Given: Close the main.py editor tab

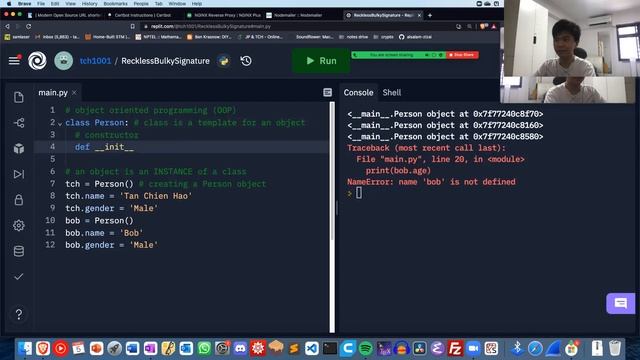Looking at the screenshot, I should (74, 93).
